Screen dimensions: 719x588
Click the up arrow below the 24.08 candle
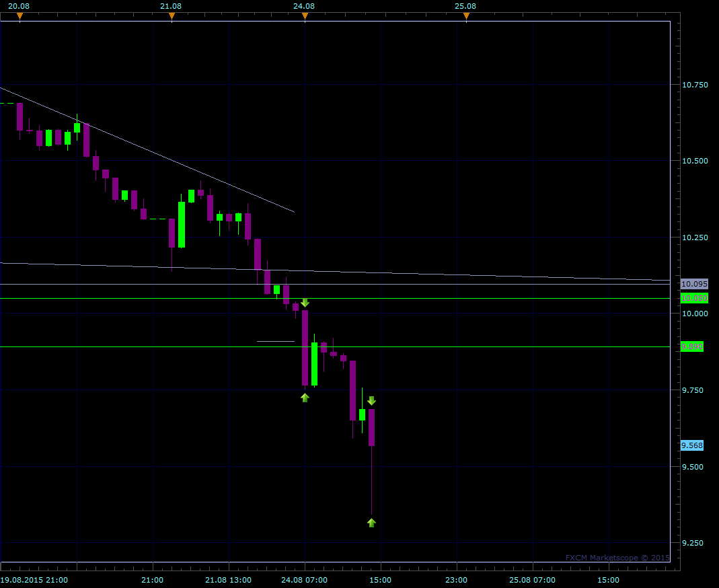click(x=305, y=398)
